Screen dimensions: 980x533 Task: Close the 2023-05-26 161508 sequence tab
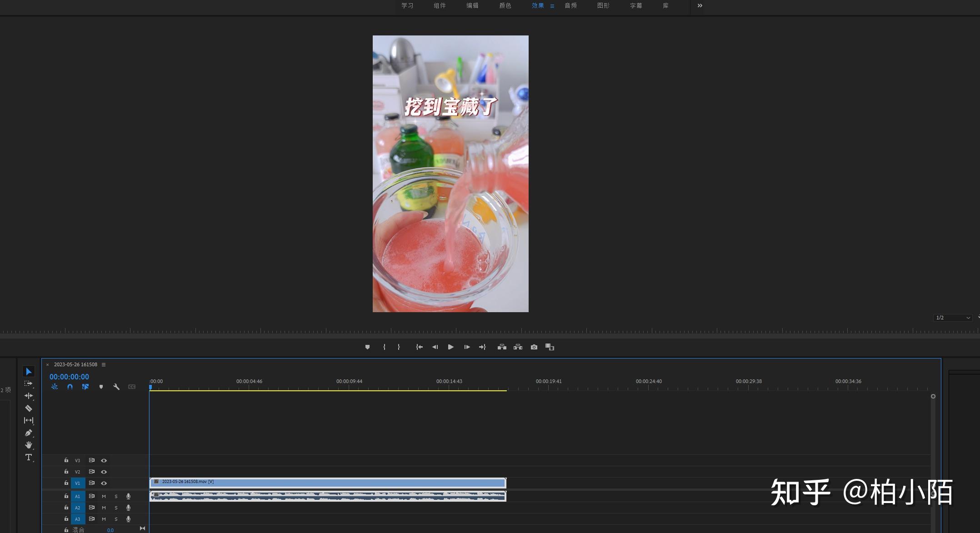pyautogui.click(x=47, y=364)
